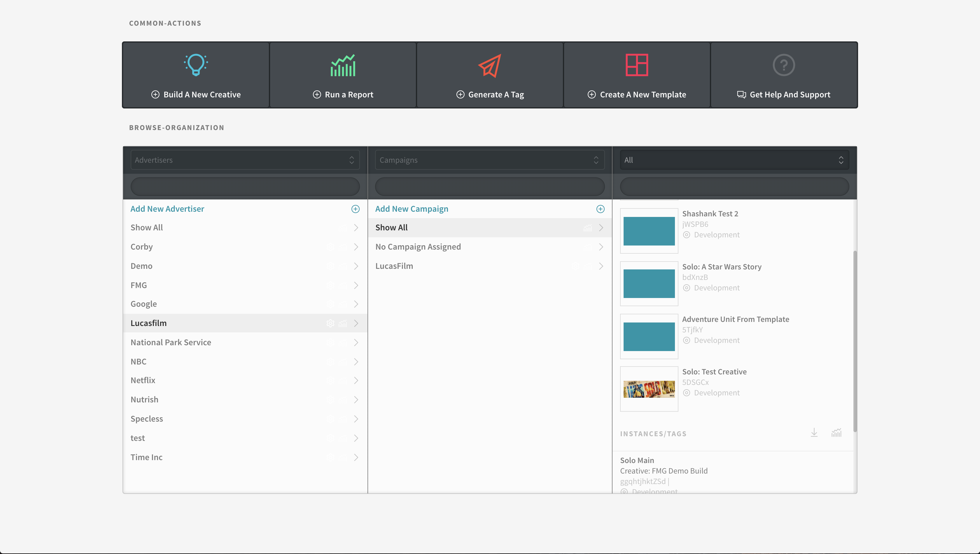Open settings gear for LucasFilm campaign
This screenshot has height=554, width=980.
pos(575,266)
